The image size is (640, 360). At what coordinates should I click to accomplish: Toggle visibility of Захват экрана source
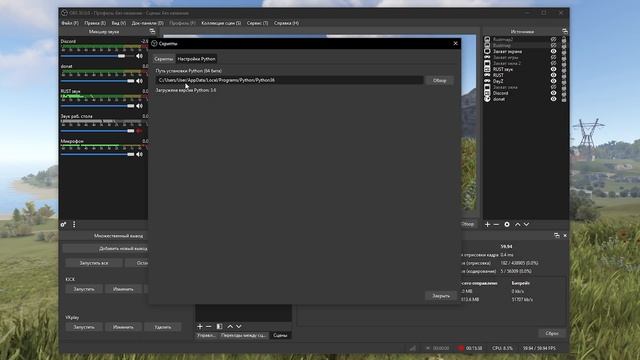tap(553, 51)
